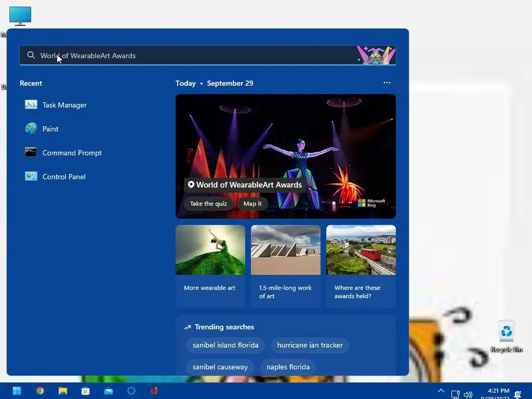
Task: Select naples florida trending search
Action: [x=288, y=367]
